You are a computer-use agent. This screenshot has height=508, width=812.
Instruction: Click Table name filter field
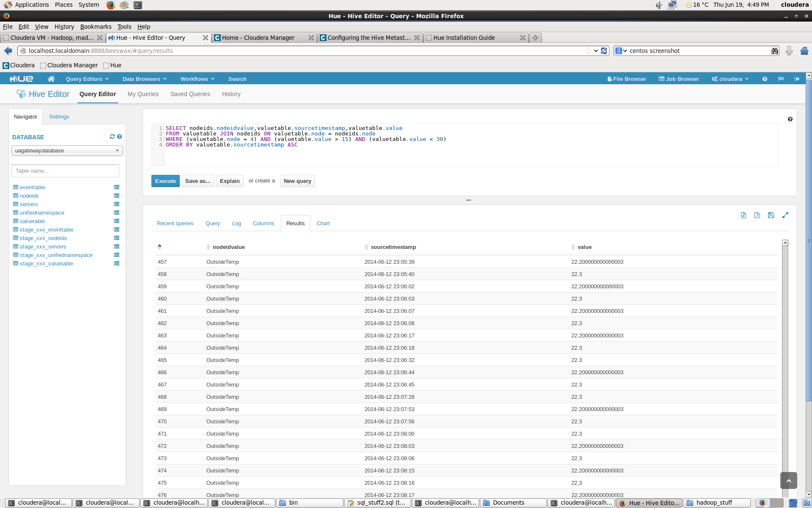point(65,171)
